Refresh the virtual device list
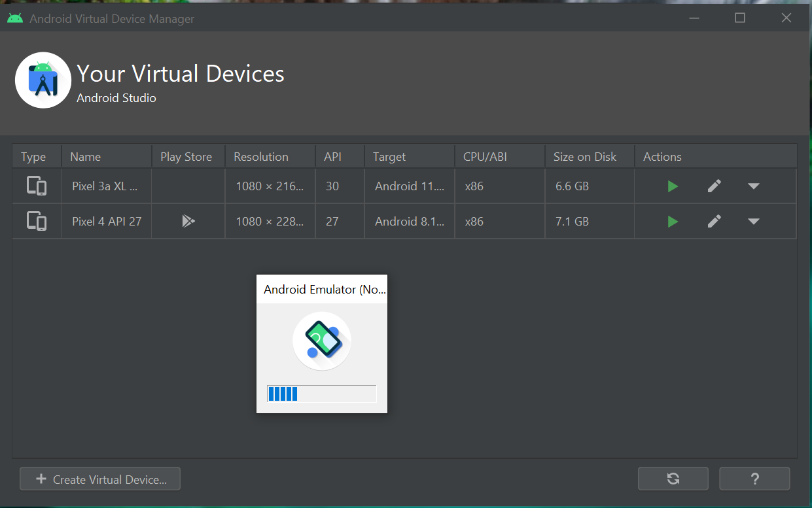 pyautogui.click(x=673, y=479)
